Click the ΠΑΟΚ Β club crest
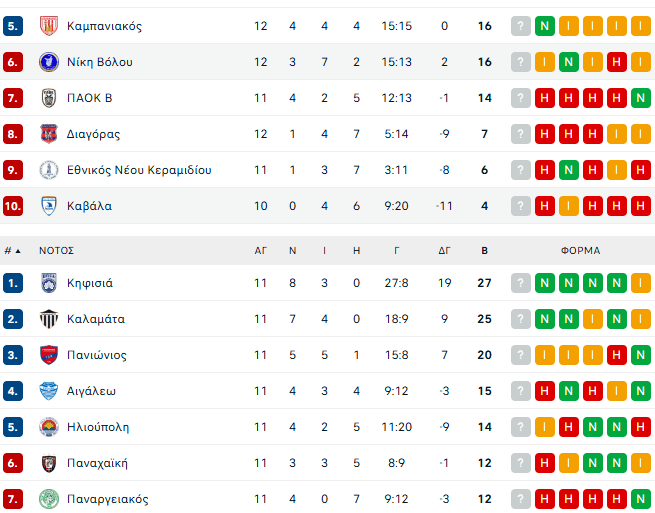655x513 pixels. (48, 98)
